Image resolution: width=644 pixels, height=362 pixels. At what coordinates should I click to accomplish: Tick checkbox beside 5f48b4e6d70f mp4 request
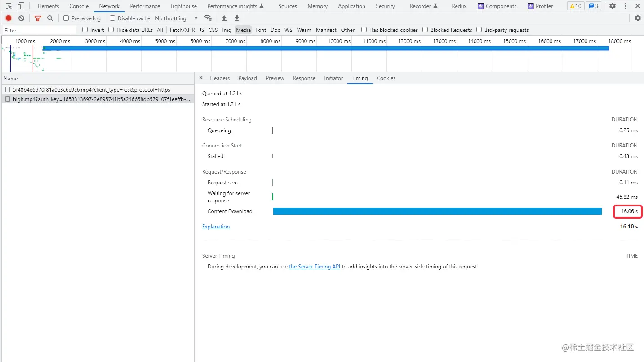click(x=8, y=89)
